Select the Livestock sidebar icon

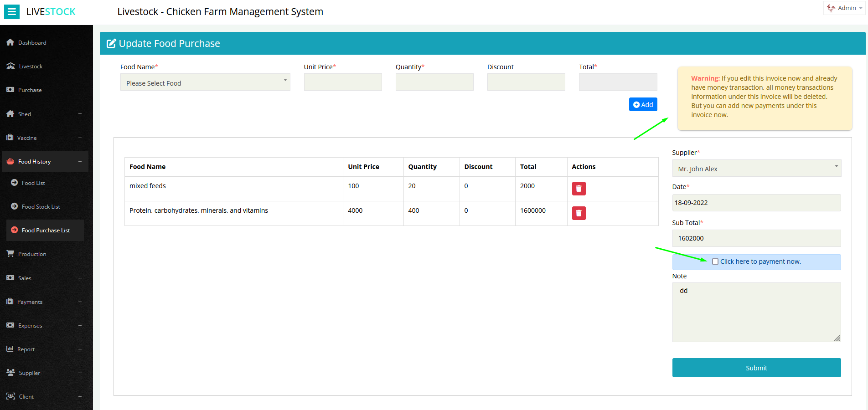(x=10, y=66)
